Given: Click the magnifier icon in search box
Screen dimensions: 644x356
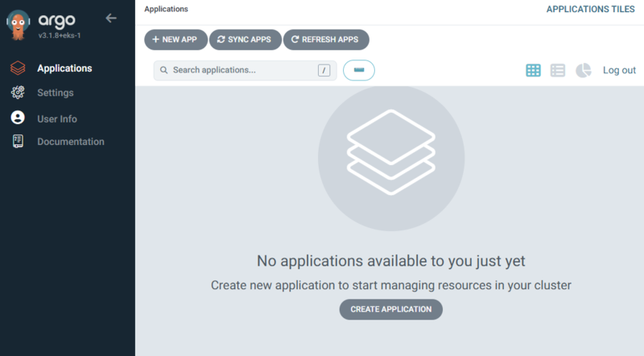Looking at the screenshot, I should click(163, 70).
